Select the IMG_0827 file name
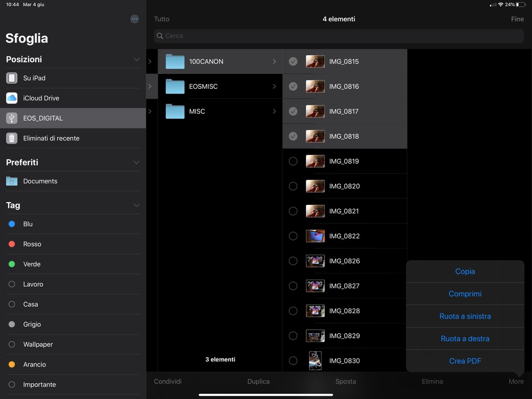The image size is (532, 399). [344, 286]
